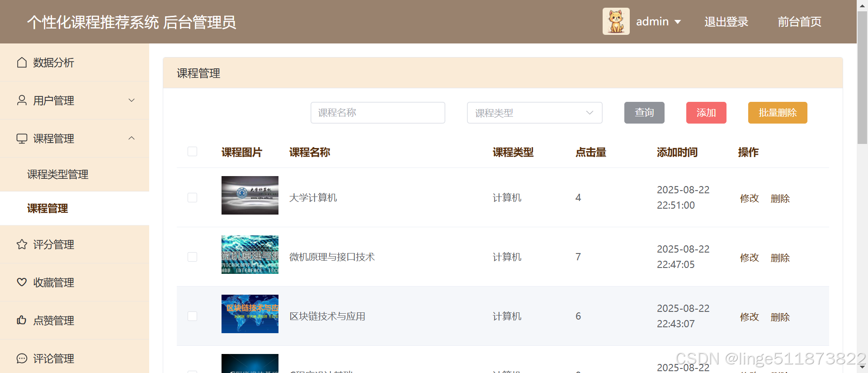This screenshot has width=868, height=373.
Task: Toggle the select-all checkbox in table header
Action: pos(192,151)
